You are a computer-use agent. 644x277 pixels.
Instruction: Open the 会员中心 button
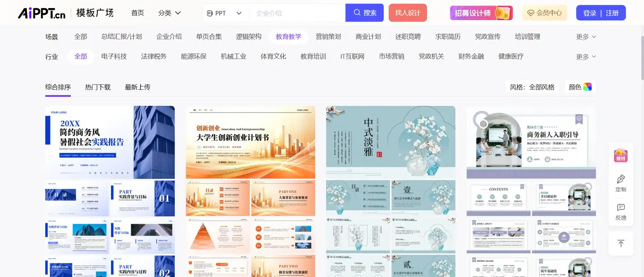(544, 13)
